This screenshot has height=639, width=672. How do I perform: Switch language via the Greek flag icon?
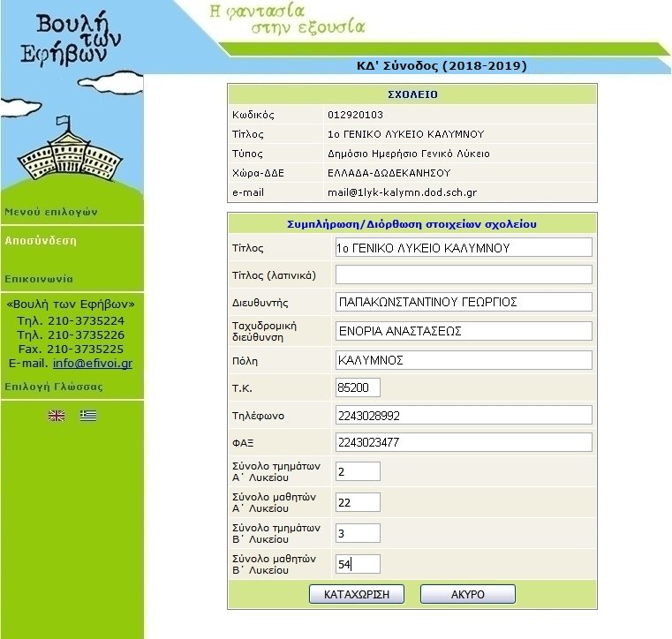pos(88,416)
